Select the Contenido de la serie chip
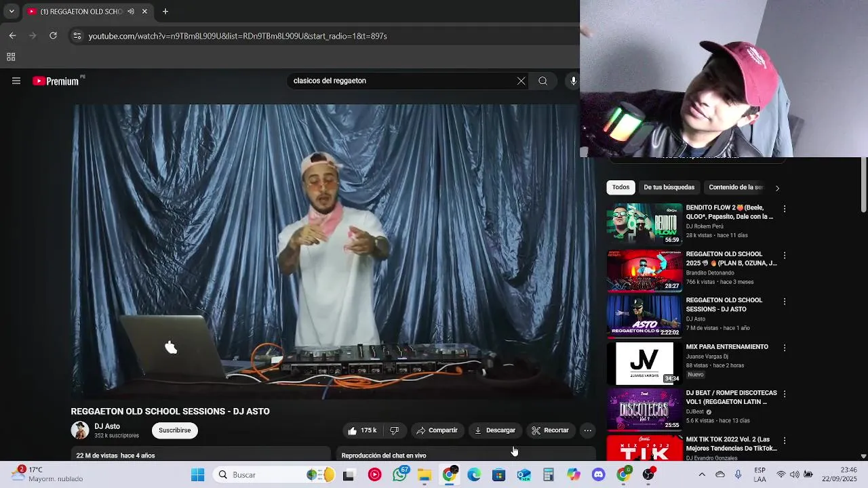 point(735,187)
